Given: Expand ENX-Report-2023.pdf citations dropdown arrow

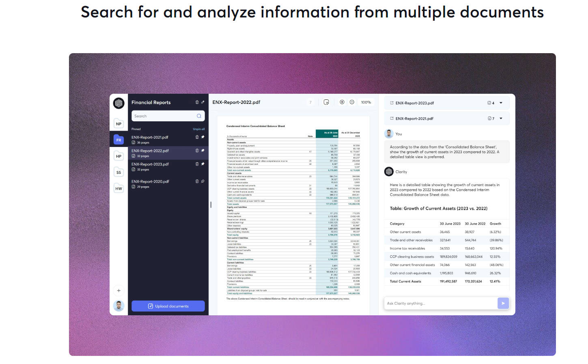Looking at the screenshot, I should pyautogui.click(x=501, y=103).
